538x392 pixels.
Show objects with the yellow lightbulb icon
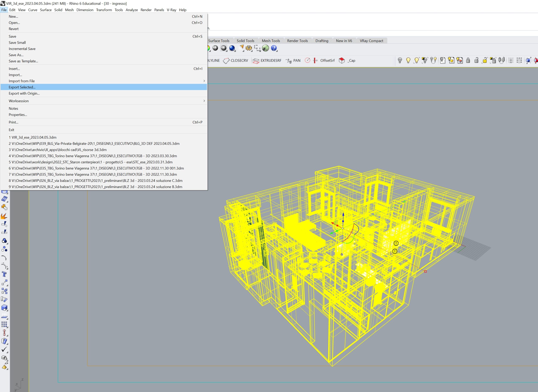[x=408, y=61]
